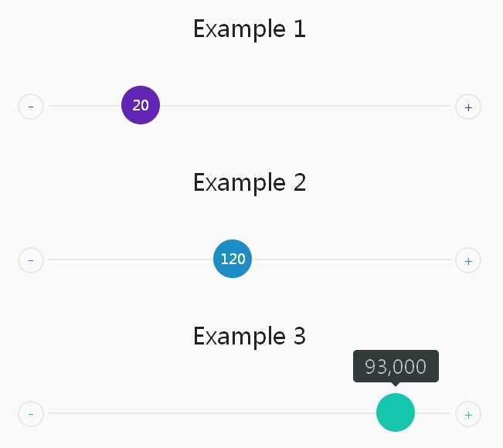Screen dimensions: 503x448
Task: Increase the Example 2 slider with plus button
Action: (468, 260)
